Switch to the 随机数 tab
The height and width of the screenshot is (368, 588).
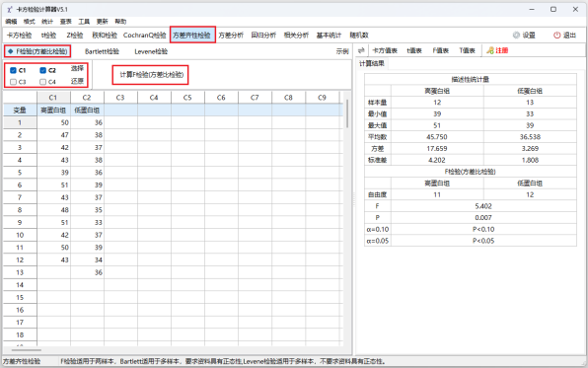pyautogui.click(x=359, y=36)
